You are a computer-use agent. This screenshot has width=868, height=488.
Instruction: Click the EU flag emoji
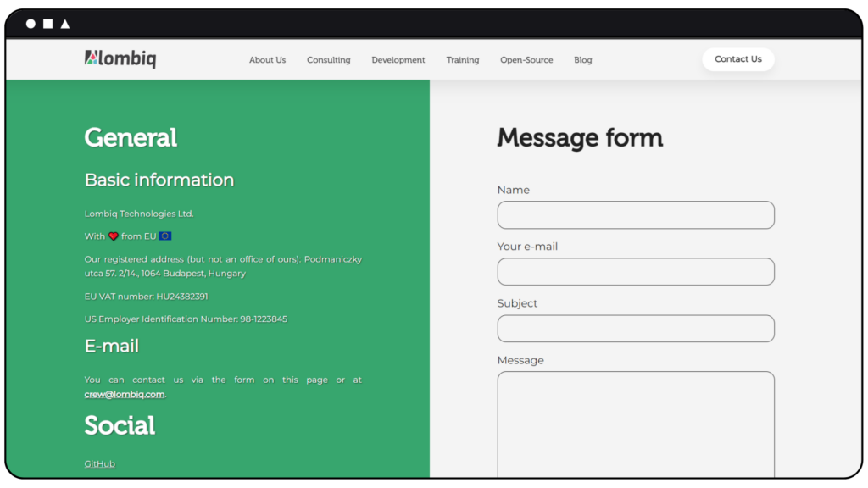(165, 236)
